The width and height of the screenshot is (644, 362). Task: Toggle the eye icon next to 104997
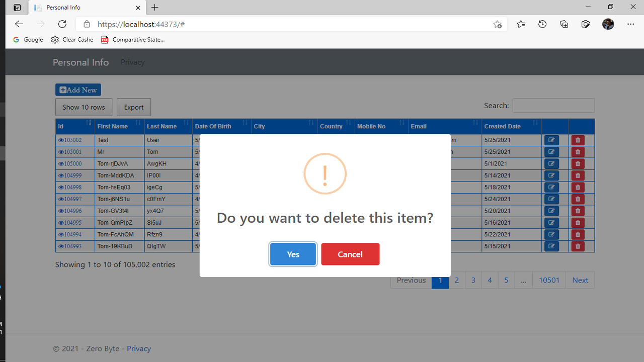click(x=59, y=199)
